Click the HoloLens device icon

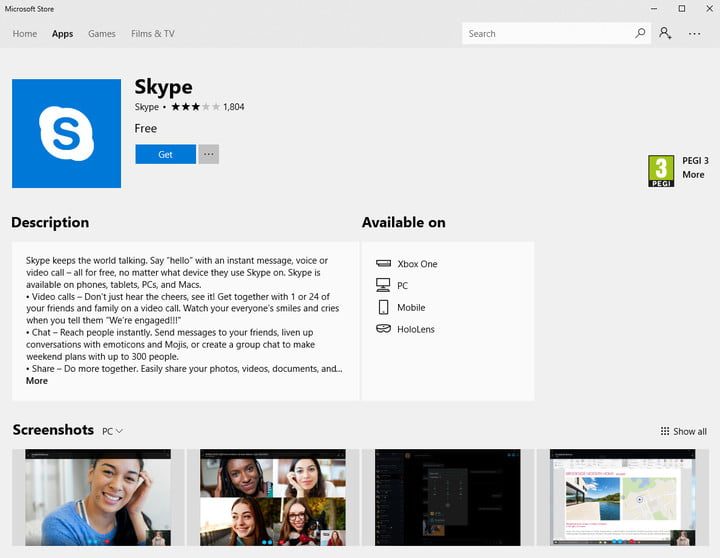(x=383, y=329)
